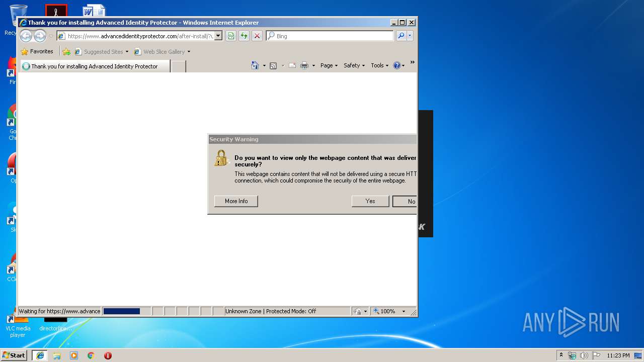Open the 100% zoom level button
644x362 pixels.
pos(385,311)
